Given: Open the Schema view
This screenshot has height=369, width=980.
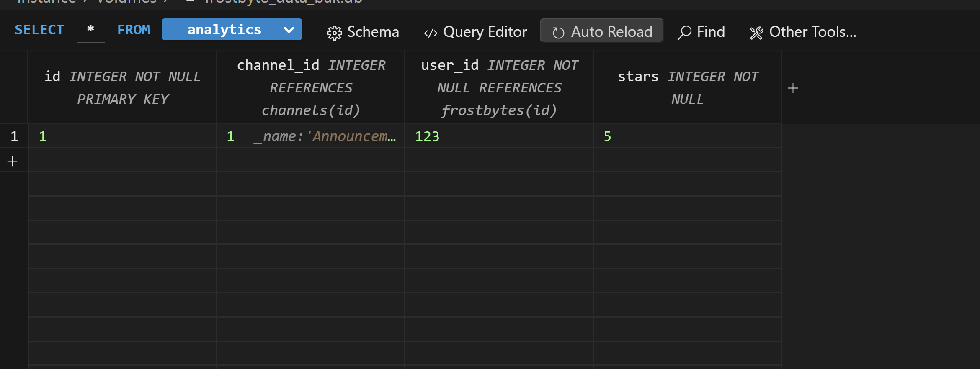Looking at the screenshot, I should 373,32.
